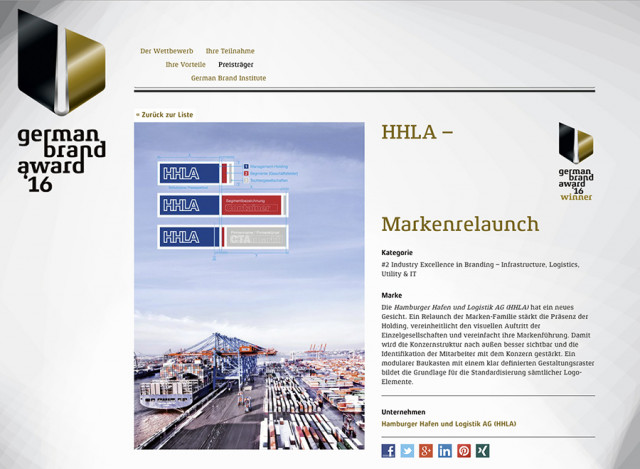The image size is (640, 469).
Task: Share via the Google+ icon
Action: pos(426,451)
